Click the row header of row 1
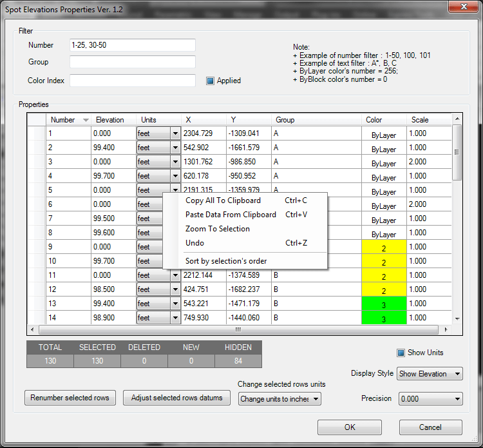 pos(37,133)
